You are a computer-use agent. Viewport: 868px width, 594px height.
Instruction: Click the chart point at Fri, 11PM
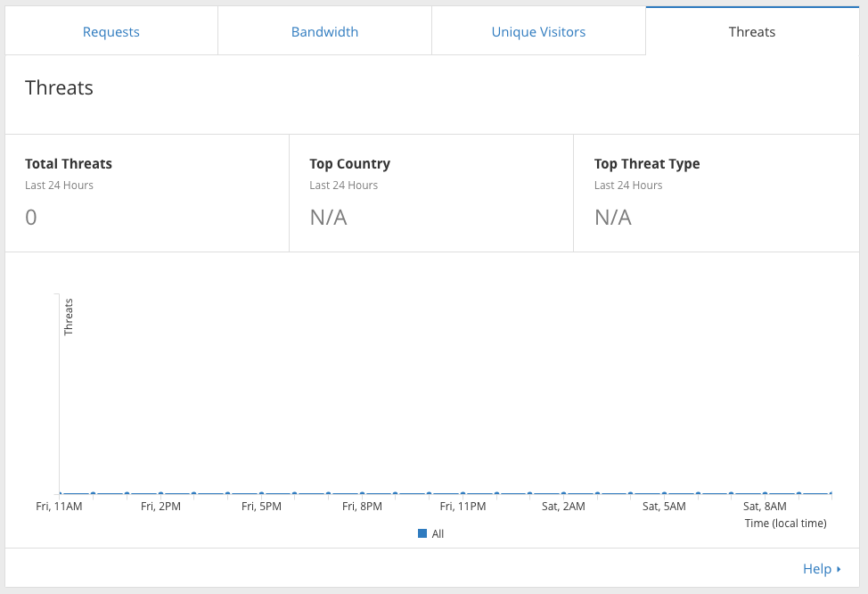pyautogui.click(x=463, y=493)
